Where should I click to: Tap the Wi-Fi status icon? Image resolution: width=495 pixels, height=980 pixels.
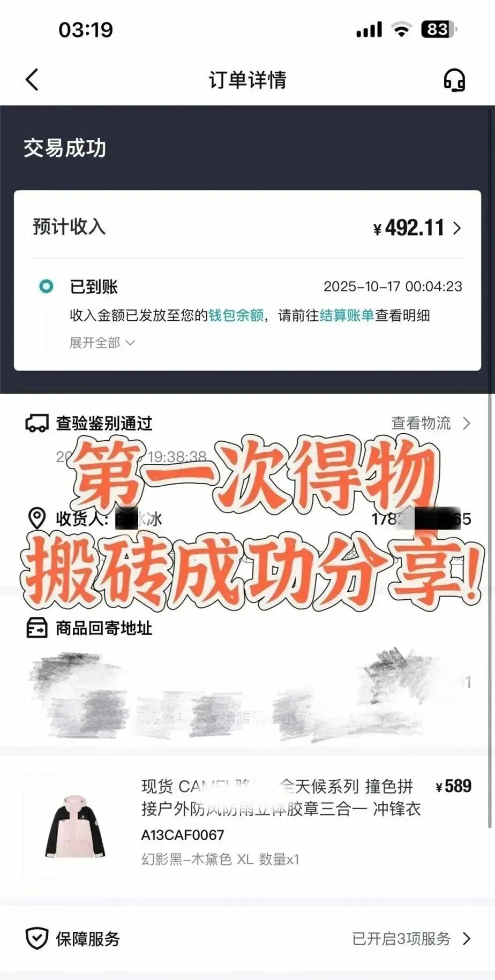pos(400,29)
